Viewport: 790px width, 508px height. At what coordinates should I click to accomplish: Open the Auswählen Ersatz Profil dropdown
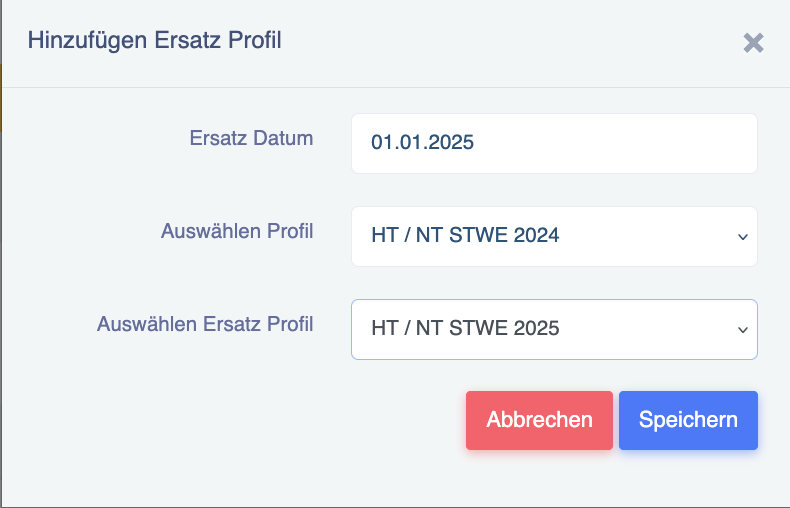pyautogui.click(x=554, y=330)
